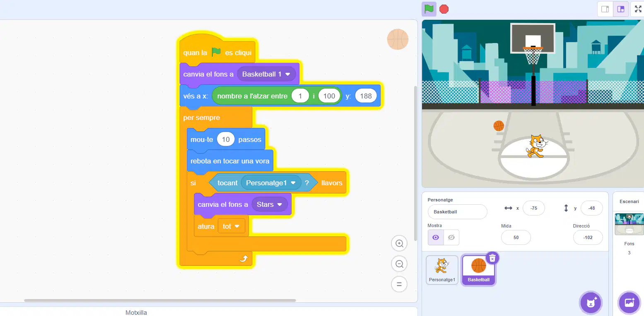Edit the sprite x position field
This screenshot has height=316, width=644.
point(534,208)
